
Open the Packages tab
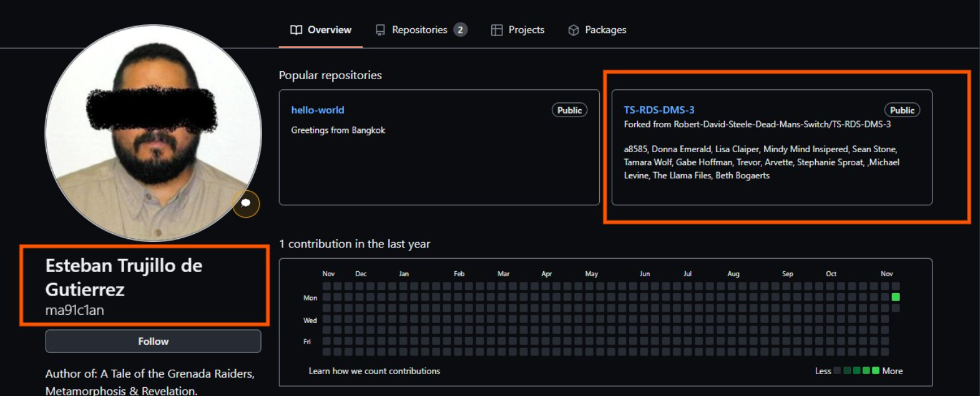tap(597, 30)
